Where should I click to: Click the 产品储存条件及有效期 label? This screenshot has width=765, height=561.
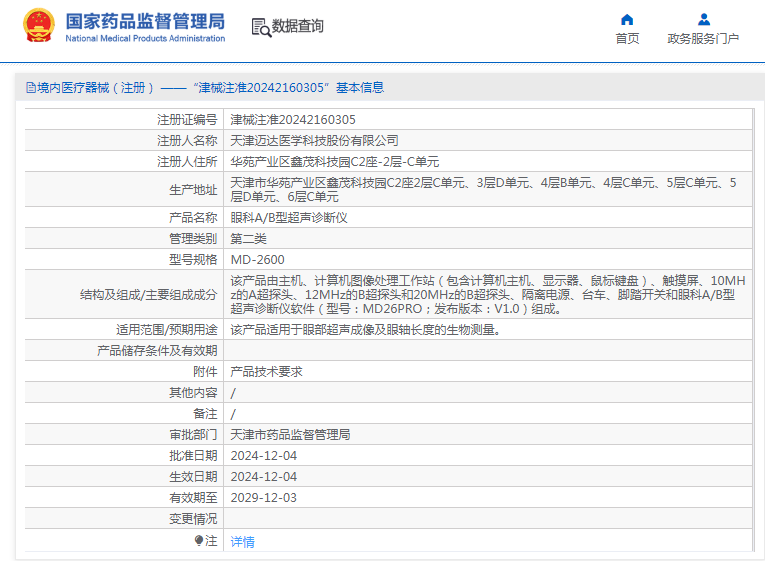pyautogui.click(x=157, y=351)
